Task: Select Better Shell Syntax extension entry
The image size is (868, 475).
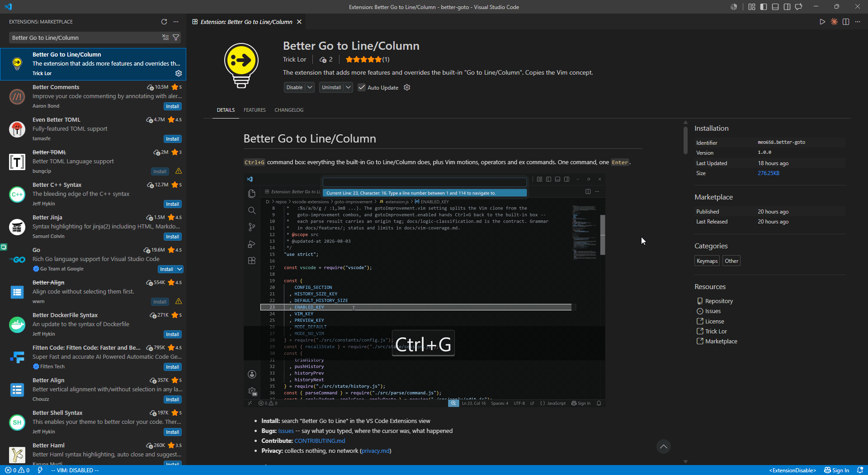Action: click(x=93, y=423)
